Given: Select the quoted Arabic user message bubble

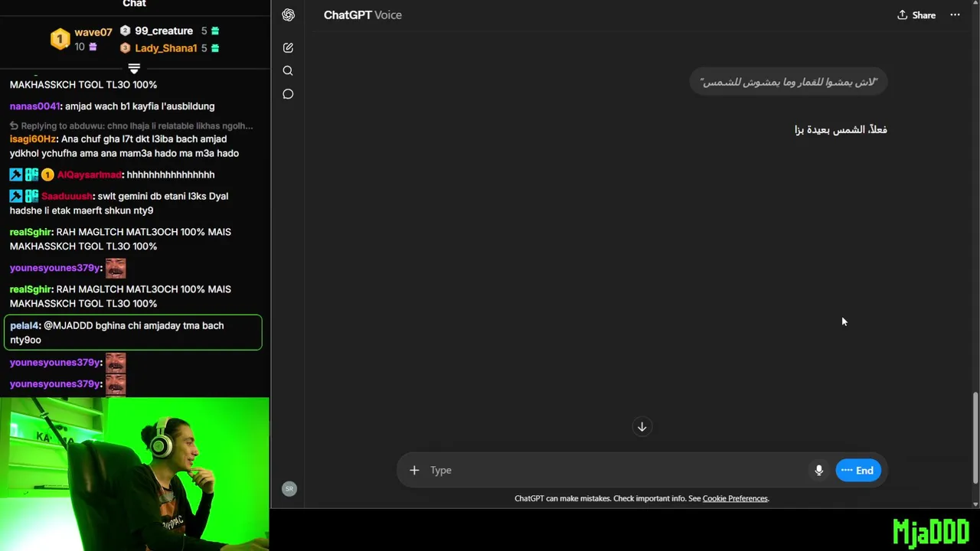Looking at the screenshot, I should click(789, 82).
